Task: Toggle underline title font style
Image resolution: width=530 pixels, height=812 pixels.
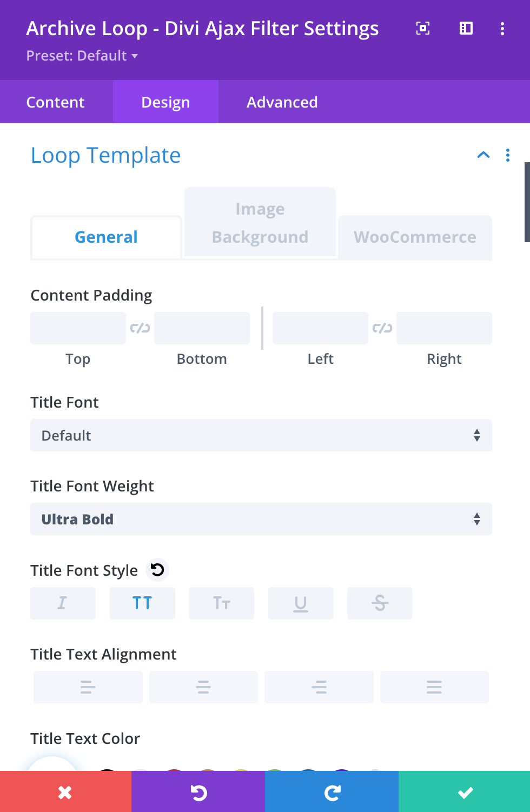Action: click(301, 603)
